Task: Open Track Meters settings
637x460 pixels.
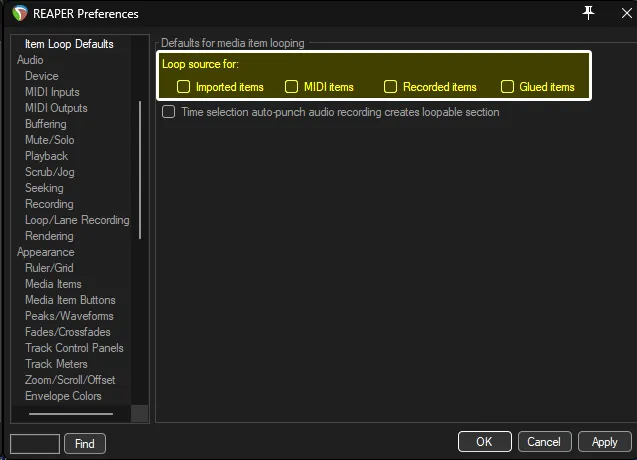Action: (56, 364)
